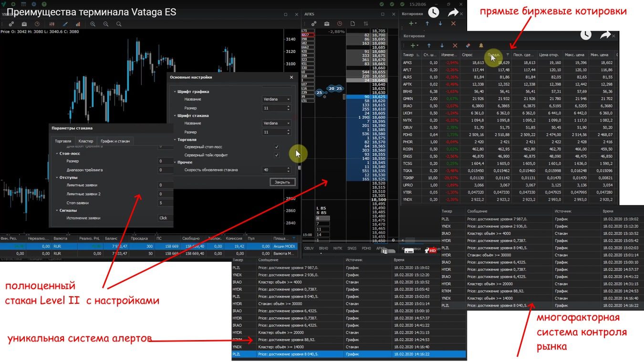Click red X delete icon in rear Котировки toolbar

tap(453, 23)
